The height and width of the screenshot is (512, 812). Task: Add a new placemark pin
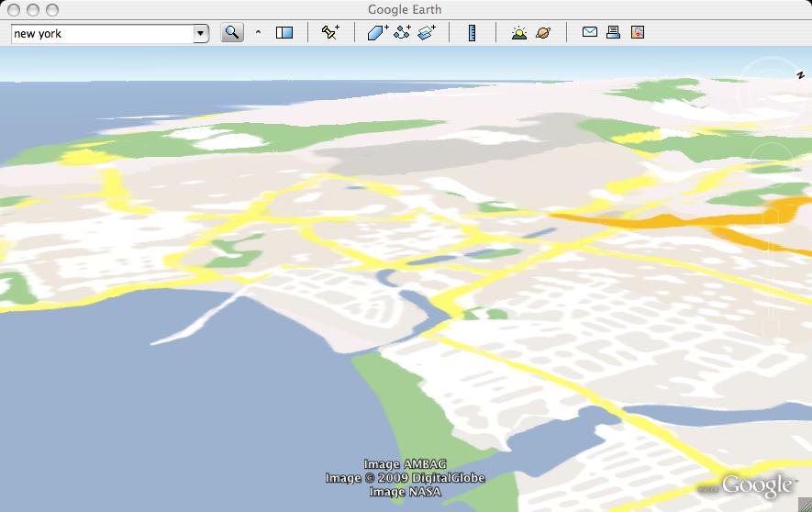(x=330, y=33)
